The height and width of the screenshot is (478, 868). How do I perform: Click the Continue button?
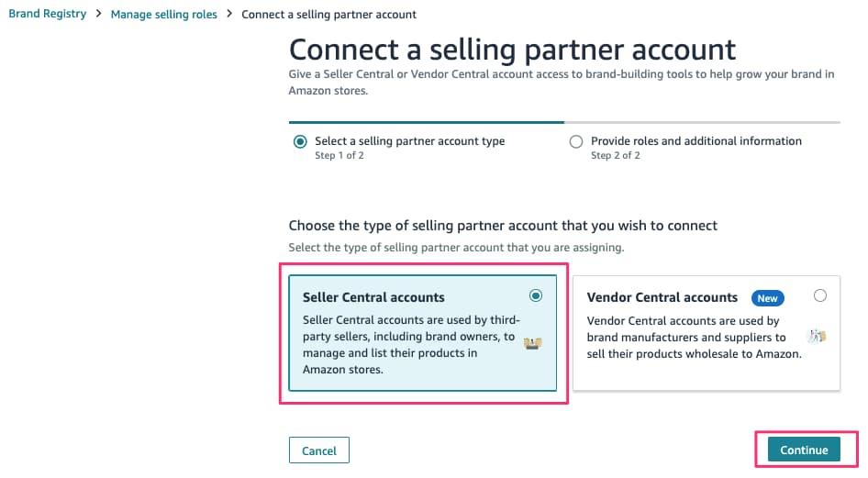804,450
